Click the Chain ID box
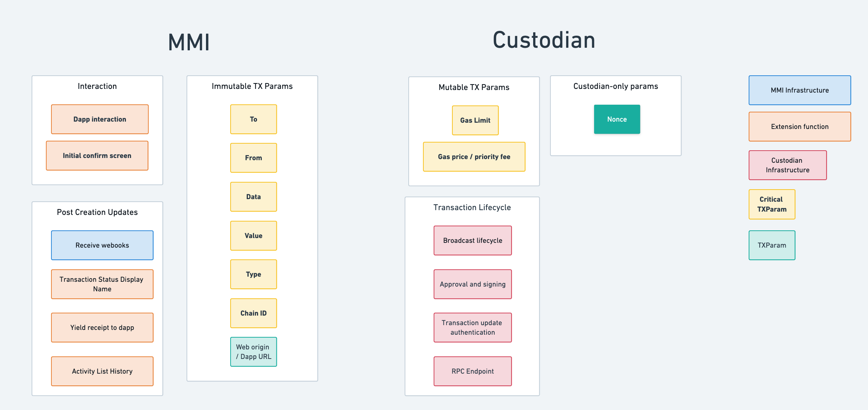The height and width of the screenshot is (410, 868). (253, 313)
